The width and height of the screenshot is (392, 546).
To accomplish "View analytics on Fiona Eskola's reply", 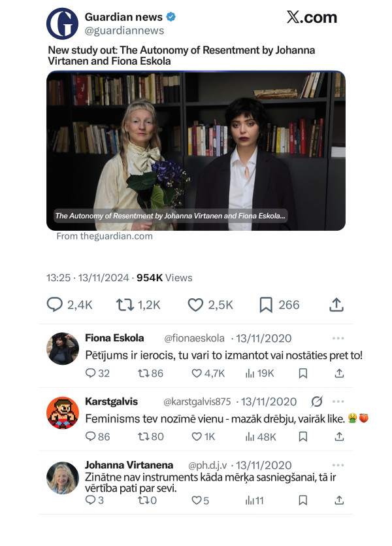I will point(250,373).
